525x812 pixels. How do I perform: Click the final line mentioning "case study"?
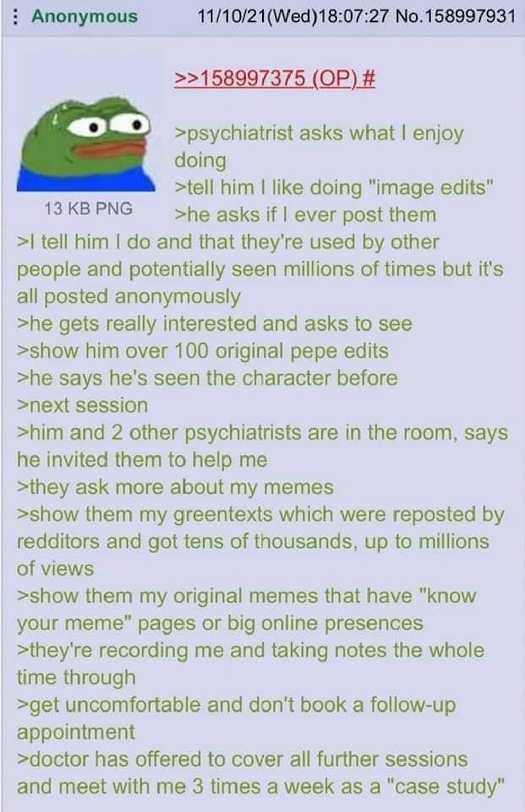(261, 786)
